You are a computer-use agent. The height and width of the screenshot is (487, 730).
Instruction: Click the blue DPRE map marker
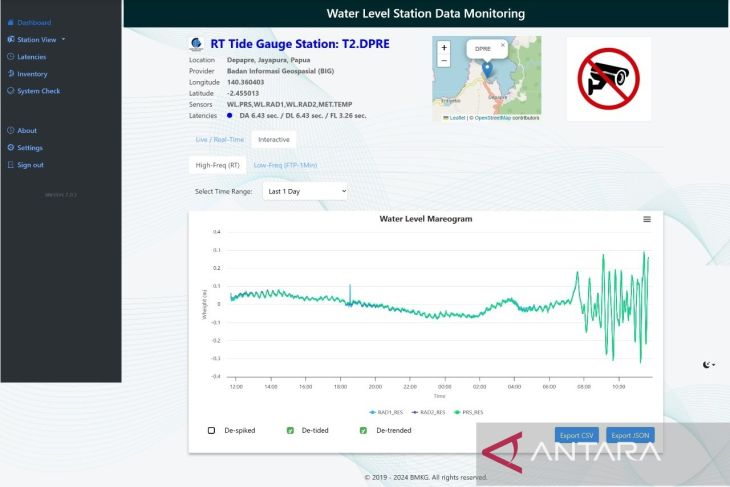click(487, 70)
